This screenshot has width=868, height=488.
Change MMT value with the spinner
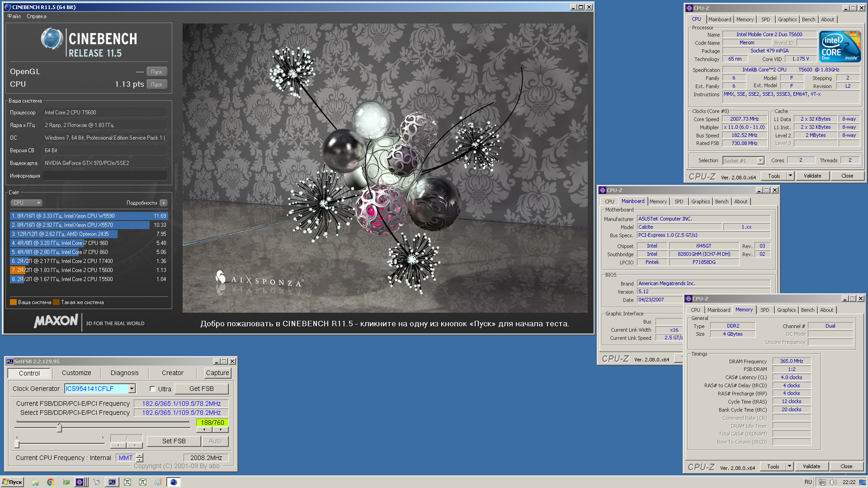140,458
